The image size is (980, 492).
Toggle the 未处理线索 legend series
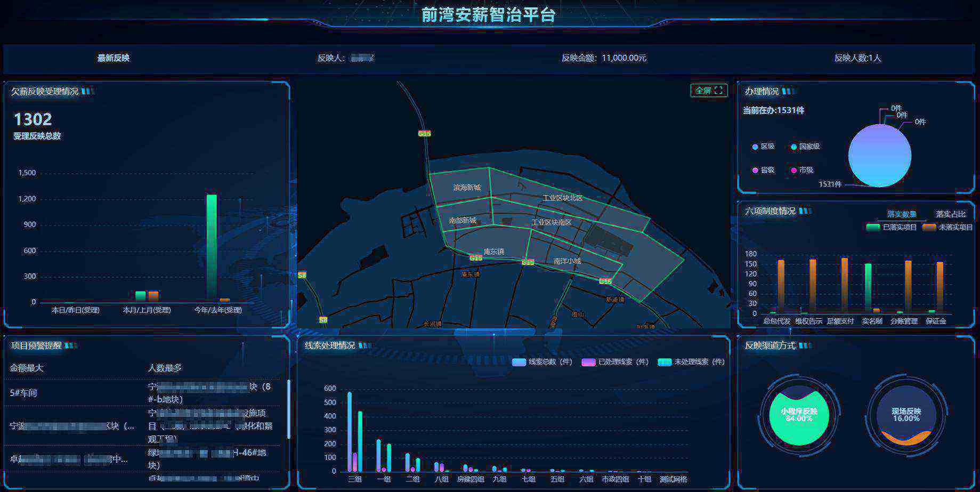[x=691, y=362]
